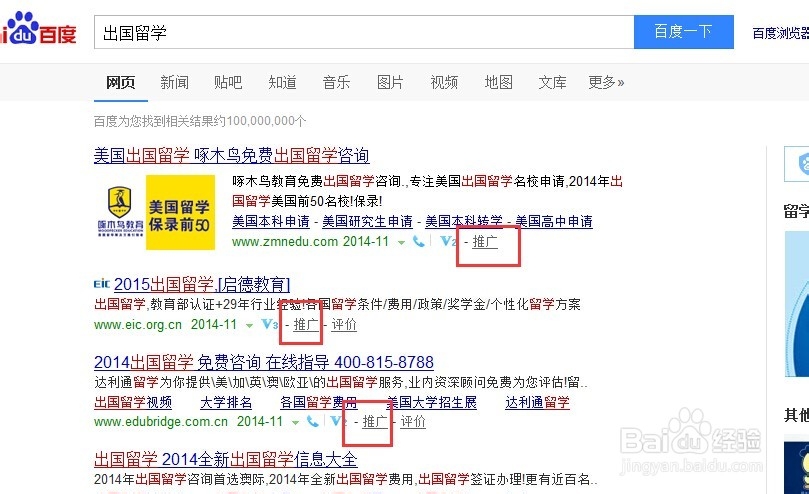This screenshot has height=494, width=809.
Task: Open the 知道 tab
Action: [x=282, y=82]
